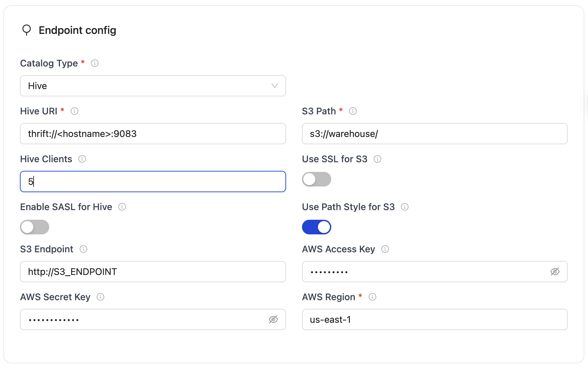Click the Hive Clients info icon
This screenshot has height=373, width=588.
coord(82,159)
